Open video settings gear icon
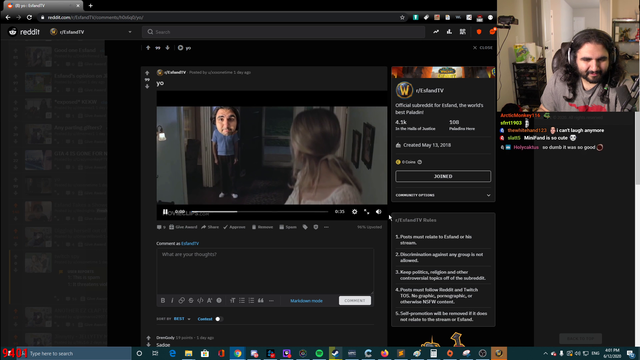 pos(354,211)
